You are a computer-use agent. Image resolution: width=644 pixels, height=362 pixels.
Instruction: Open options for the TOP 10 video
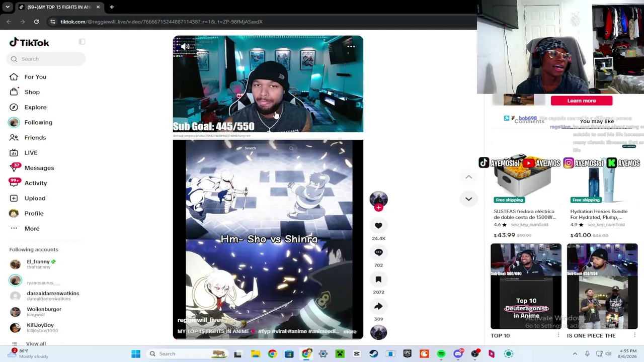(558, 335)
